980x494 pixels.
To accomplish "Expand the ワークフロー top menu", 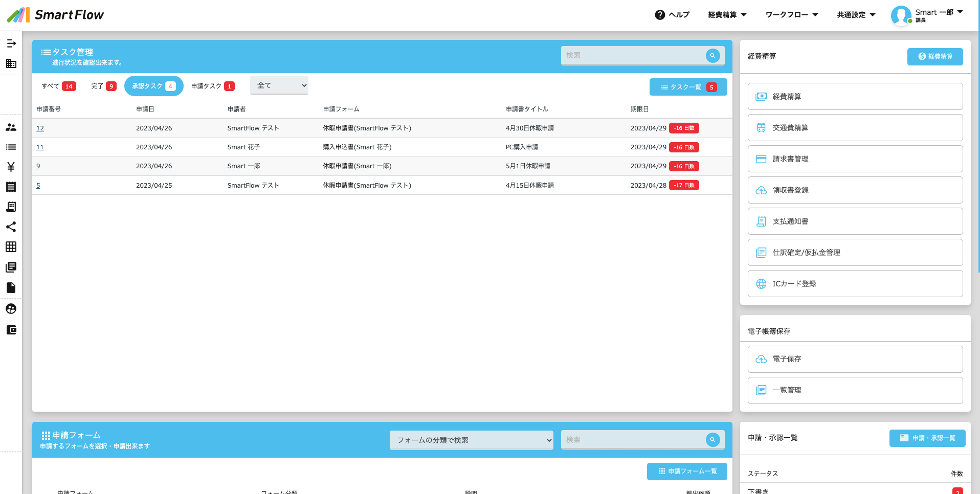I will (x=791, y=15).
